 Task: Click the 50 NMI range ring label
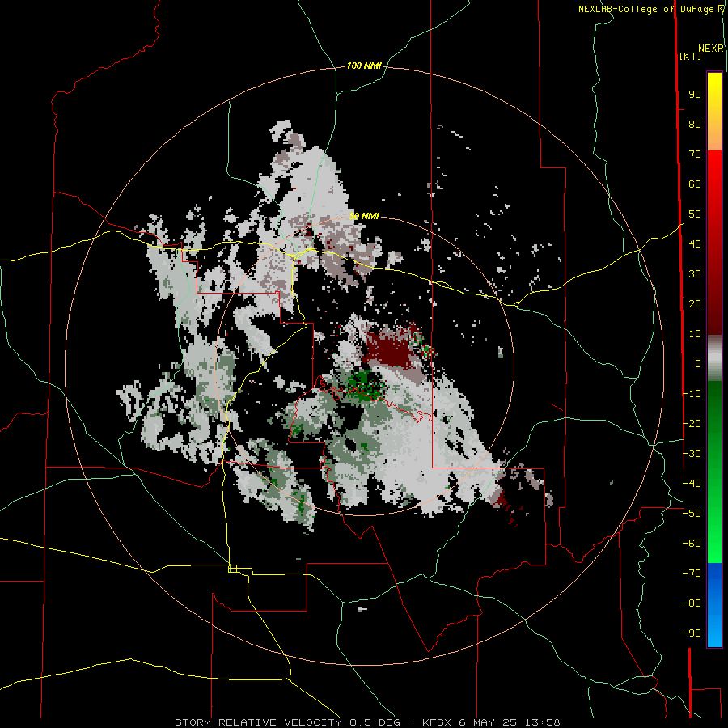(x=364, y=216)
